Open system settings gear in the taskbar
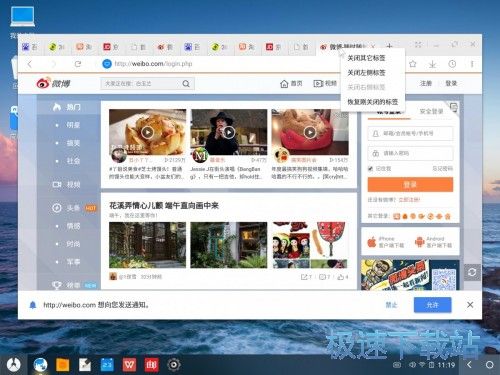The height and width of the screenshot is (375, 500). coord(174,365)
